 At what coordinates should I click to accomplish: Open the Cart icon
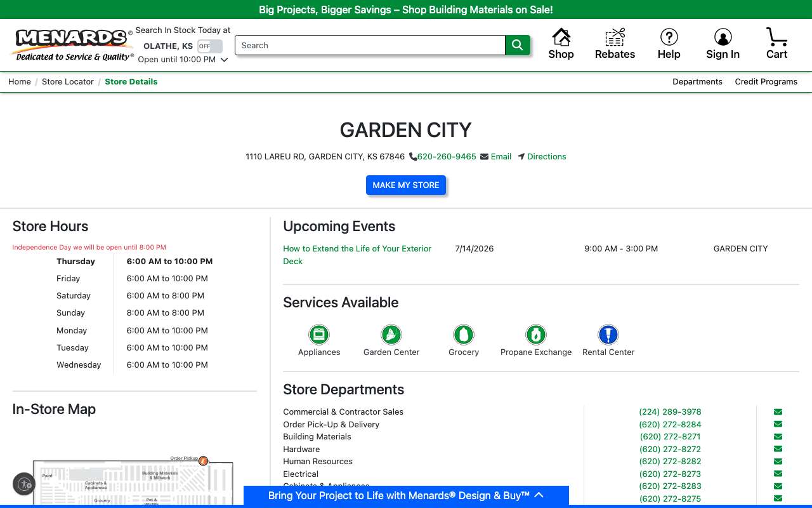776,37
